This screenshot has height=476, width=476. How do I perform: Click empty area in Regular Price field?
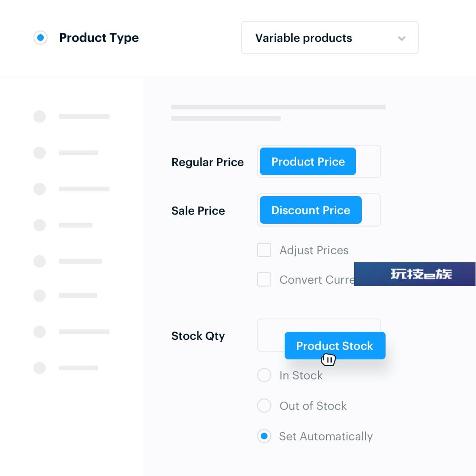[x=368, y=161]
